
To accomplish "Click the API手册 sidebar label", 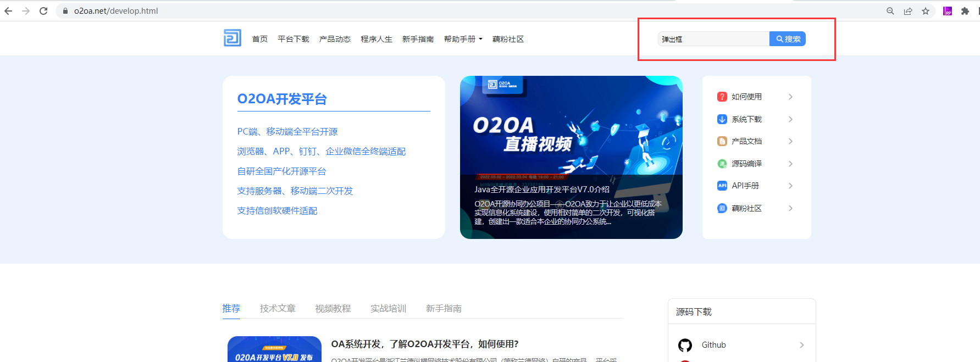I will pos(745,186).
